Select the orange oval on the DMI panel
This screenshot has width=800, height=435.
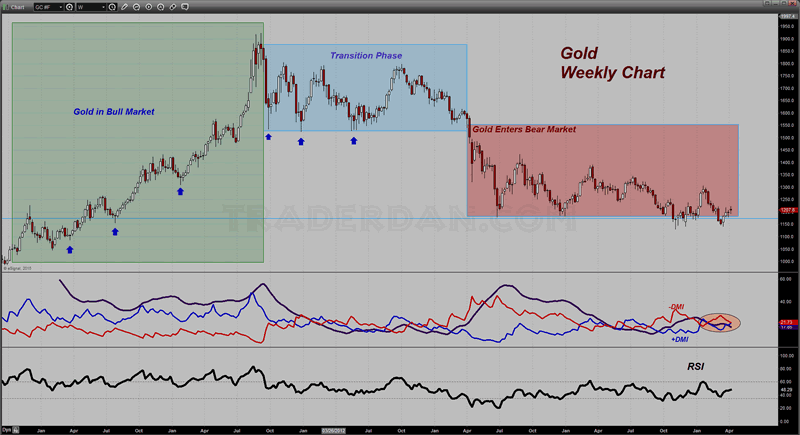click(719, 322)
